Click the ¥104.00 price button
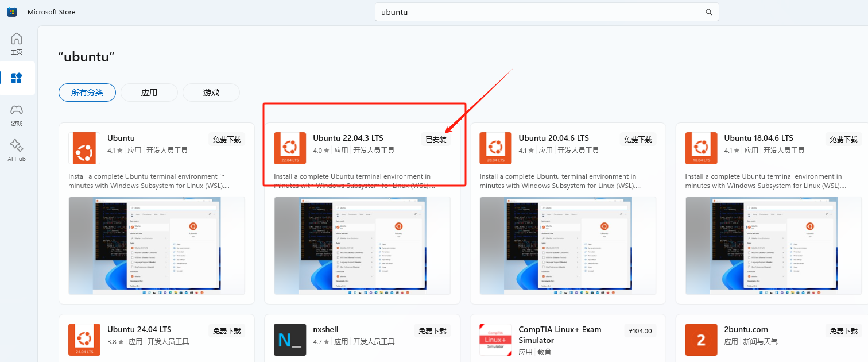Screen dimensions: 868x362 tap(640, 330)
